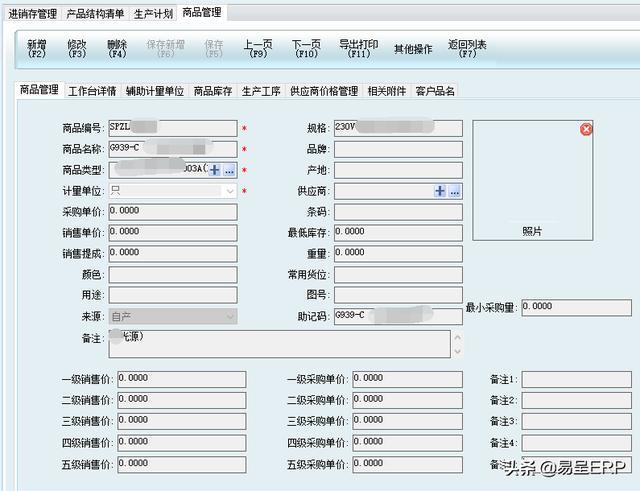Go to 下一页 (F10)
The height and width of the screenshot is (491, 640).
[306, 49]
